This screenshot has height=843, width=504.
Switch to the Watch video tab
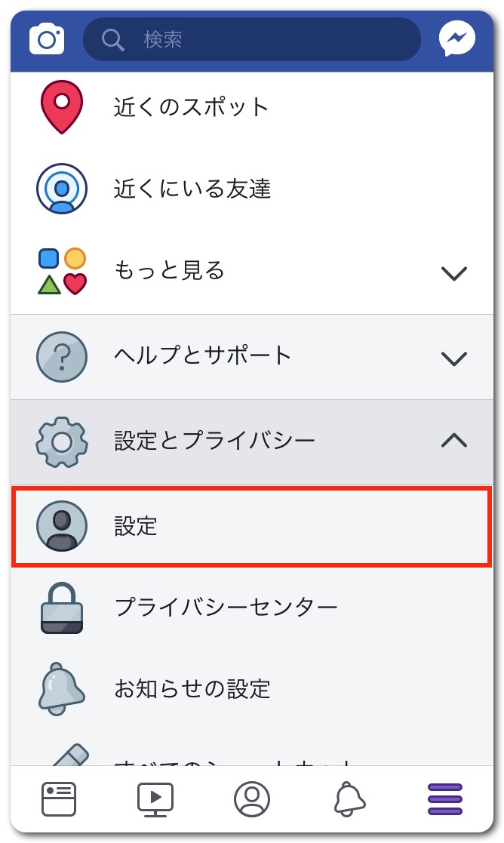(155, 798)
